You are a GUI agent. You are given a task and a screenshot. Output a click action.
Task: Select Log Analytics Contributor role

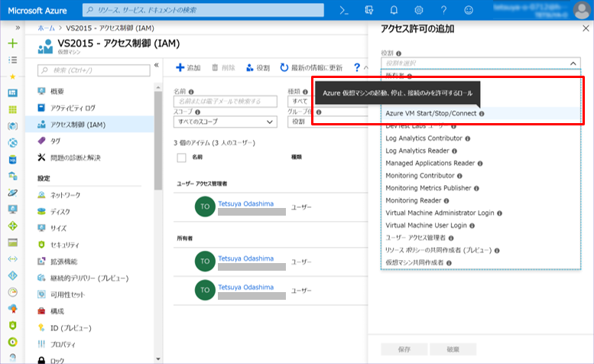click(481, 138)
